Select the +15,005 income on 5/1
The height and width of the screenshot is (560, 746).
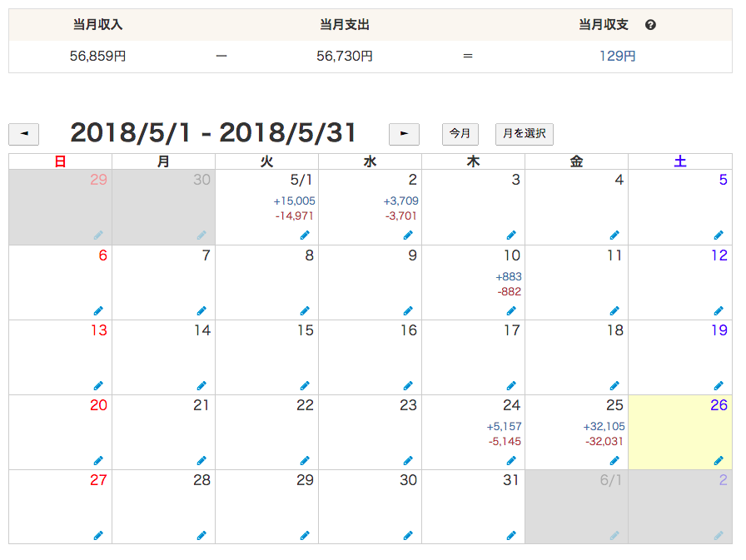294,201
